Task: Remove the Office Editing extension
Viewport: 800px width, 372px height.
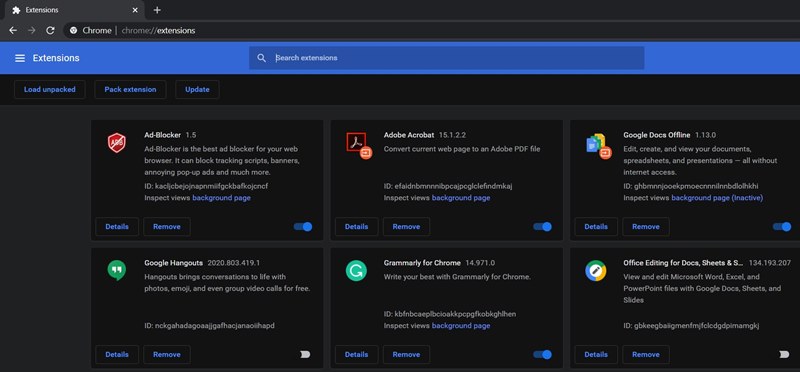Action: 646,354
